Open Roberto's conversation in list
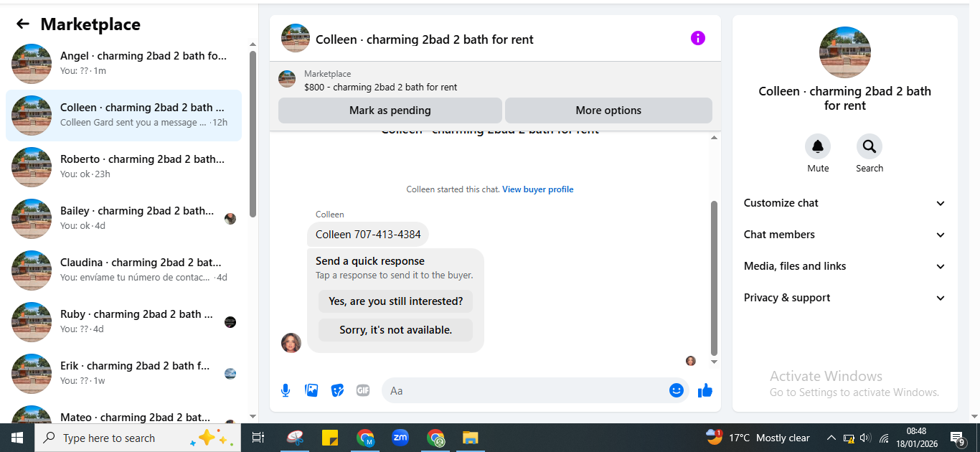 [x=123, y=166]
